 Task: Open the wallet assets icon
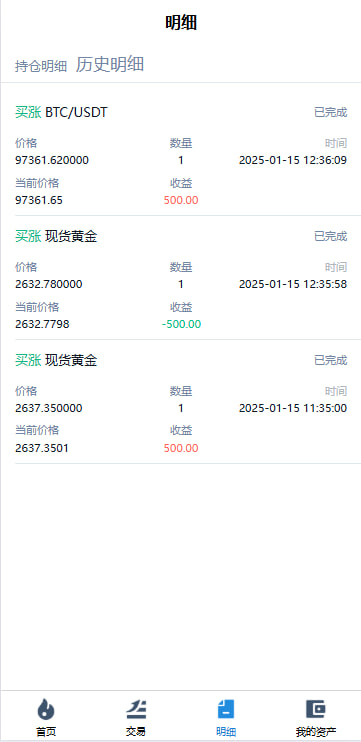pyautogui.click(x=316, y=709)
